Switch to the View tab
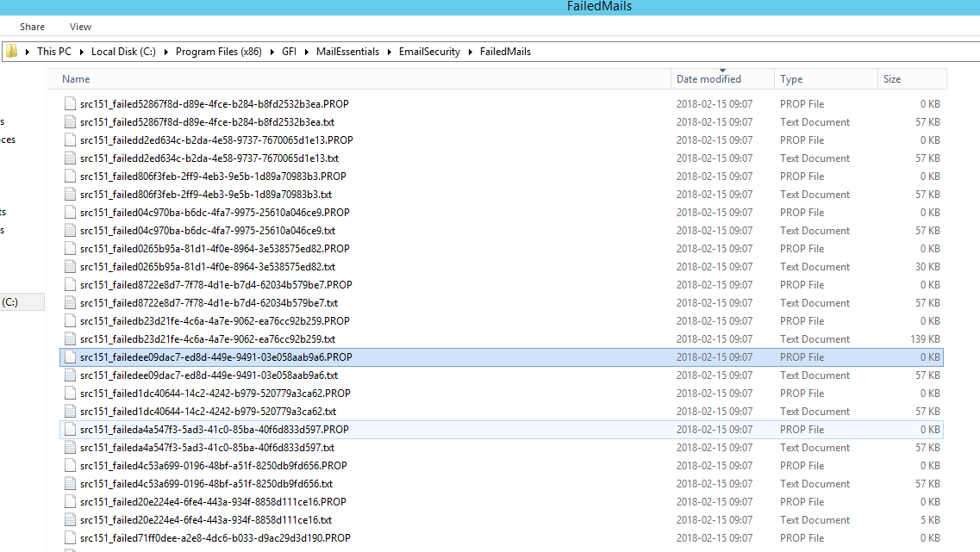Screen dimensions: 980x552 [x=80, y=26]
